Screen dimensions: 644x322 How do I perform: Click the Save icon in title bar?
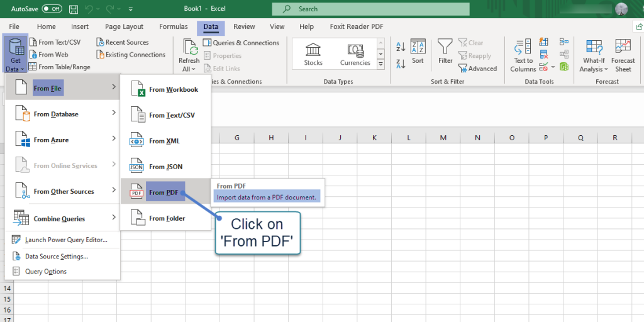tap(74, 9)
